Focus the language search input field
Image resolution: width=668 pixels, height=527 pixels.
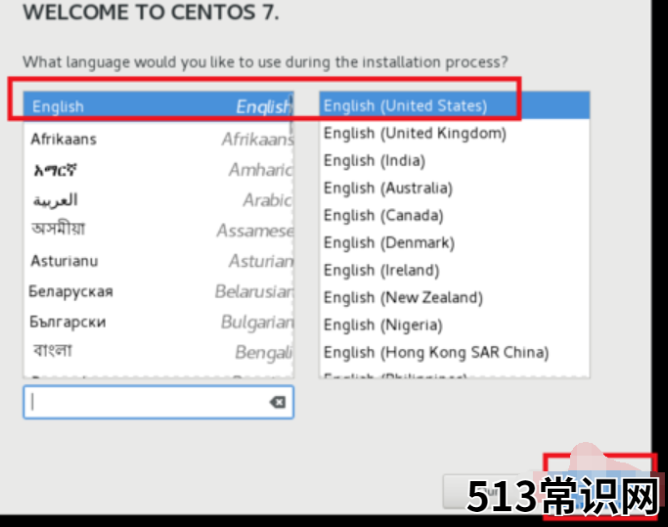[x=158, y=402]
